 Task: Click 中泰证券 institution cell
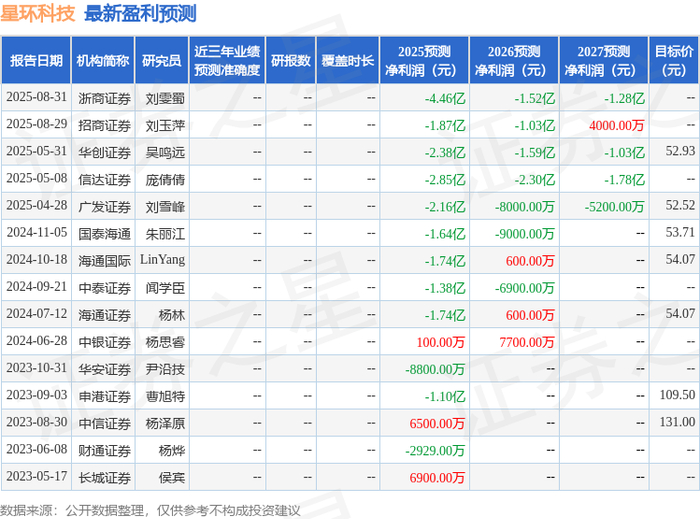tap(104, 288)
